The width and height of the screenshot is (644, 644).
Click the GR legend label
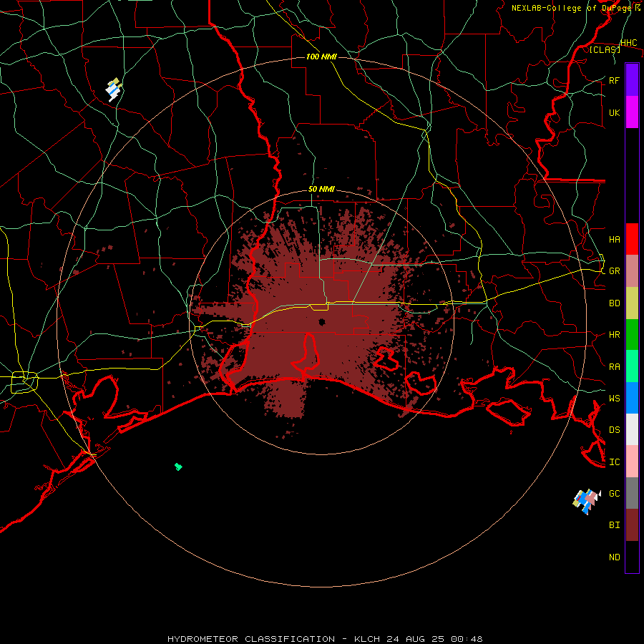pyautogui.click(x=614, y=271)
